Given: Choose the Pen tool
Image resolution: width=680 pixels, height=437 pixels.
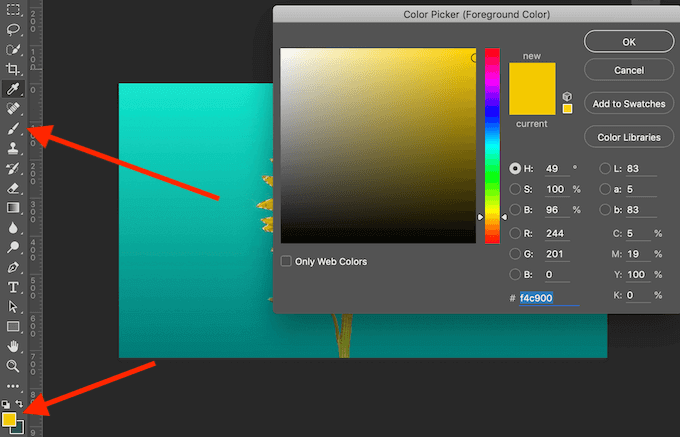Looking at the screenshot, I should coord(14,267).
